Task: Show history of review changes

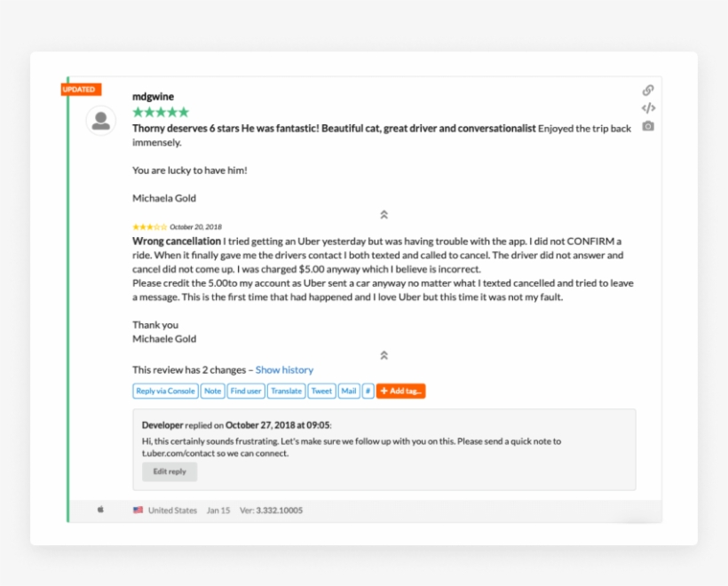Action: [x=284, y=370]
